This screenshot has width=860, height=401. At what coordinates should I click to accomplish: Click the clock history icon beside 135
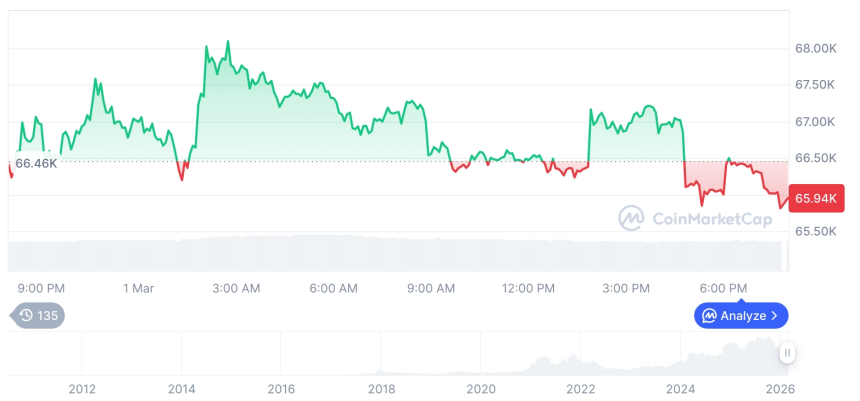coord(27,316)
